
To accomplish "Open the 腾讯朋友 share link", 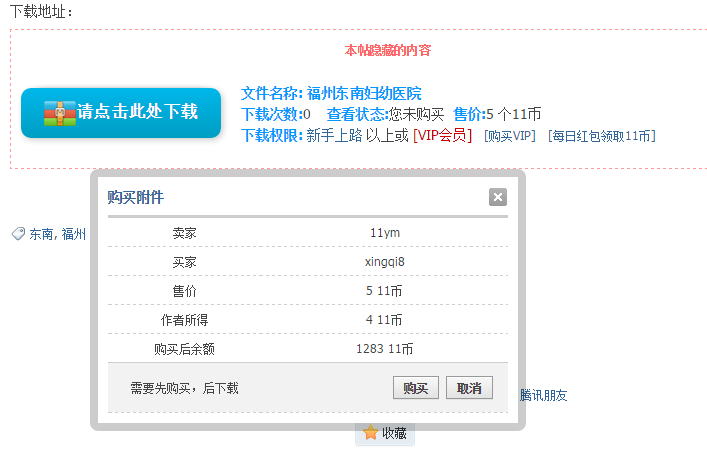I will (543, 395).
